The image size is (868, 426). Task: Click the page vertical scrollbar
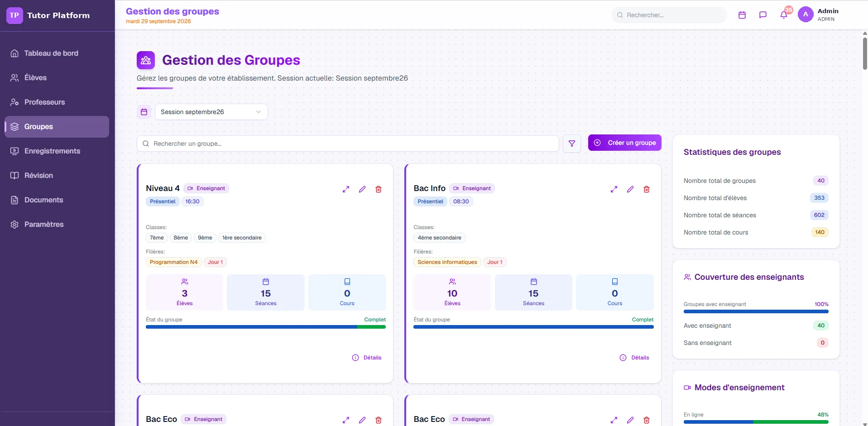pos(864,53)
